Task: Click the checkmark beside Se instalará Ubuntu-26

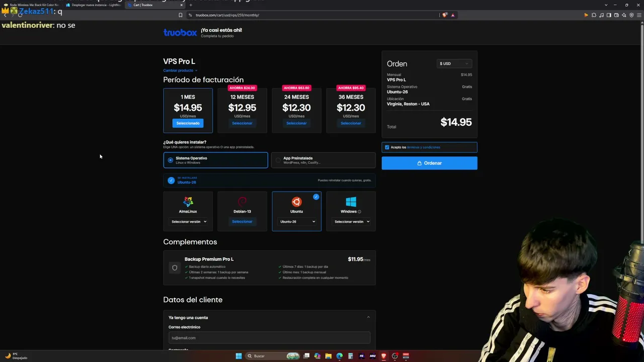Action: pyautogui.click(x=171, y=180)
